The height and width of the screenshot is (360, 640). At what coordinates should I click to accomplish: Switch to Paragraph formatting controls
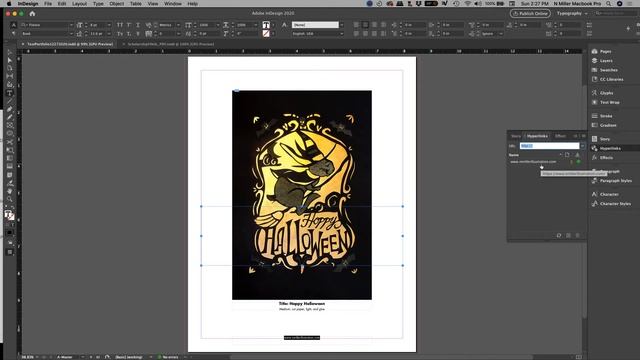click(x=13, y=34)
